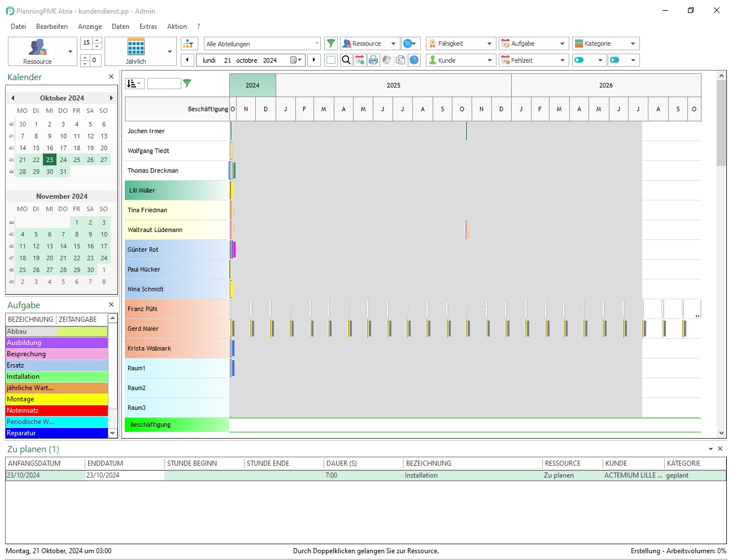This screenshot has height=560, width=732.
Task: Click the Excel export icon
Action: 400,60
